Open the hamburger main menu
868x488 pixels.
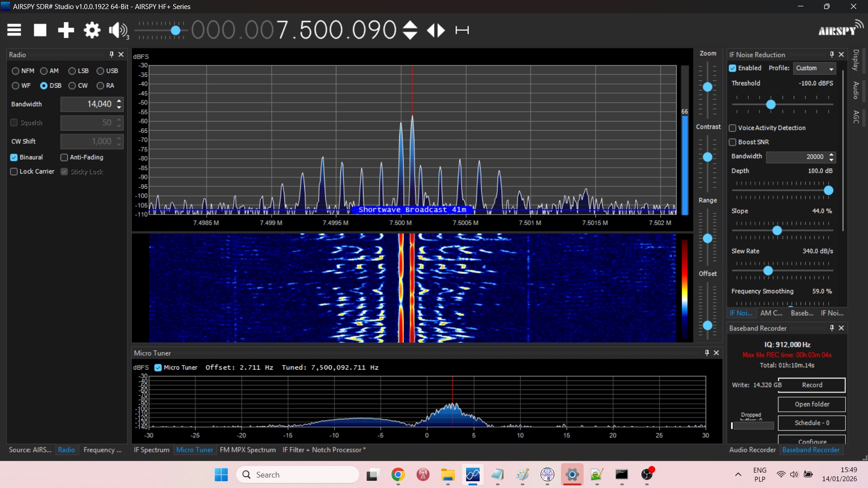(x=14, y=30)
